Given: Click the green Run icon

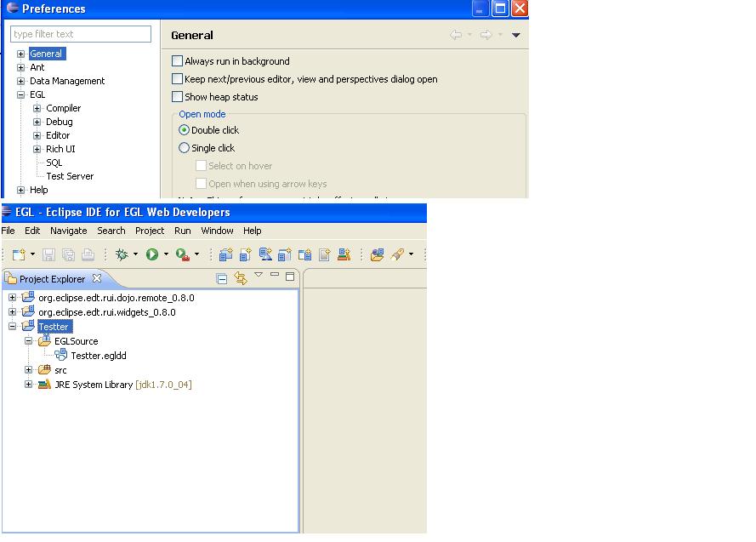Looking at the screenshot, I should (152, 254).
